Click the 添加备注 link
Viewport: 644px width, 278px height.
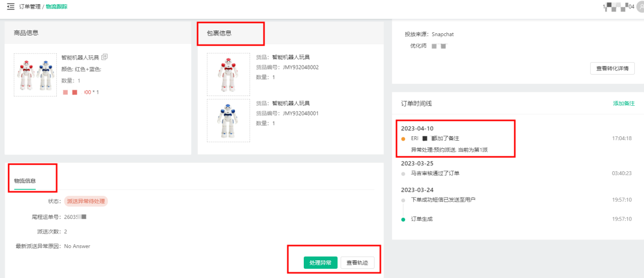(x=624, y=104)
